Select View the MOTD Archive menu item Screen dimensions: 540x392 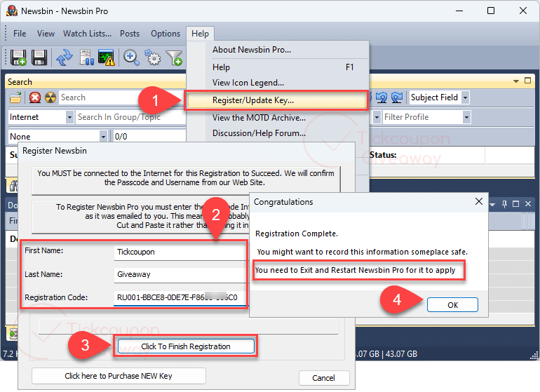[278, 118]
